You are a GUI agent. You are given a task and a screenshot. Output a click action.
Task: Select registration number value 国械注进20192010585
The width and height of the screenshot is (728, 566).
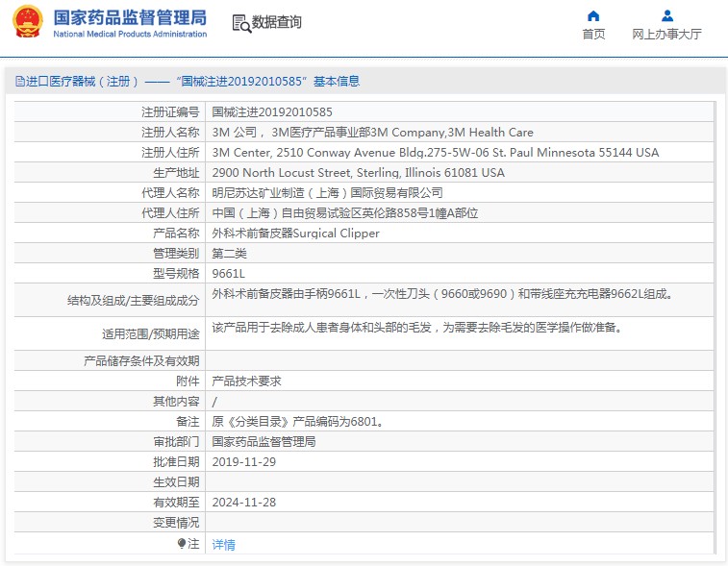(x=272, y=112)
